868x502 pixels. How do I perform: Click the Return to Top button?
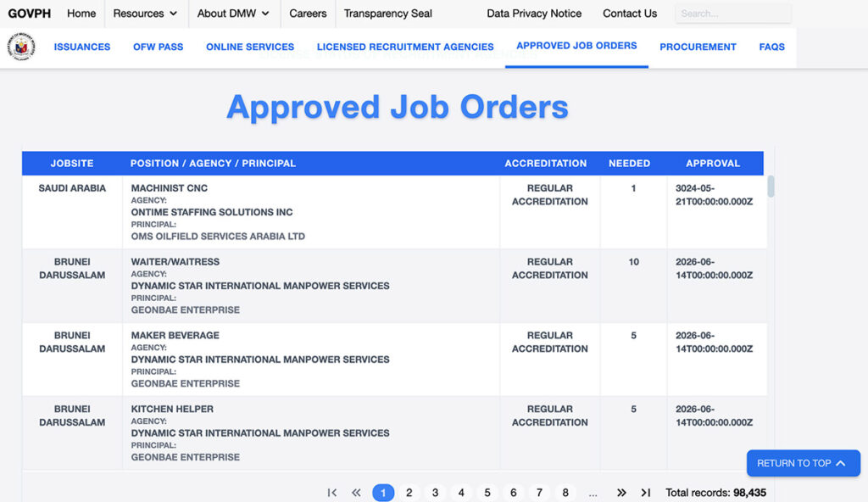tap(802, 463)
